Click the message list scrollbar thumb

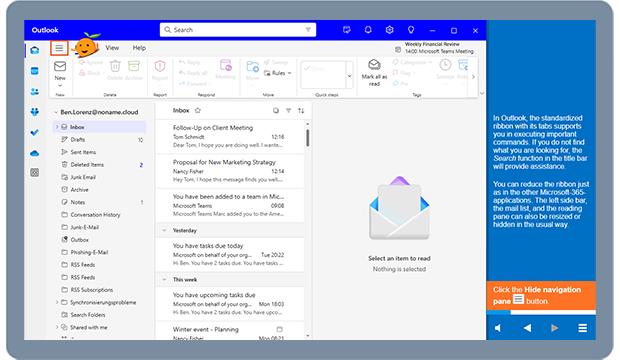(308, 138)
